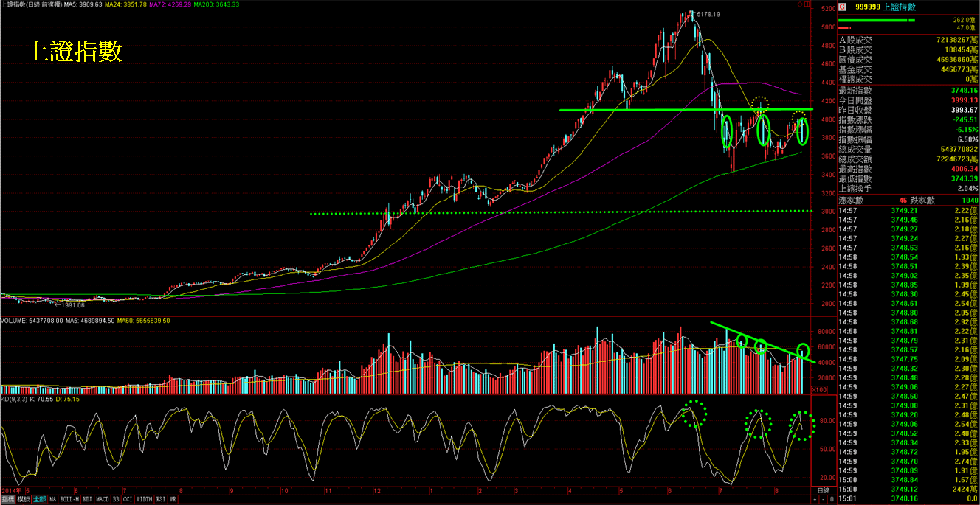Open the 指標 tab at the bottom
This screenshot has width=980, height=505.
click(x=8, y=499)
